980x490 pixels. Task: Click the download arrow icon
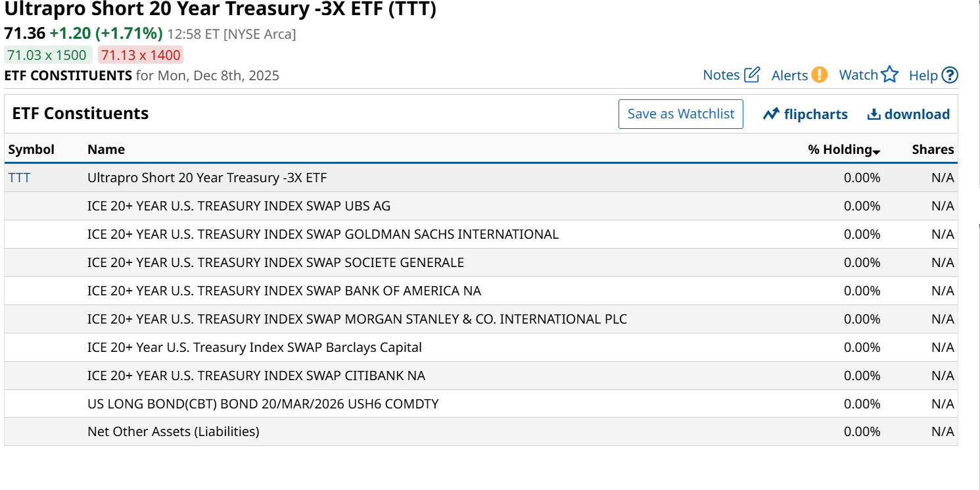pyautogui.click(x=874, y=114)
